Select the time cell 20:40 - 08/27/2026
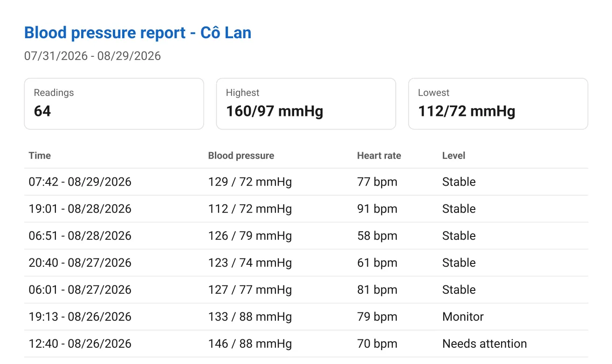 click(80, 263)
